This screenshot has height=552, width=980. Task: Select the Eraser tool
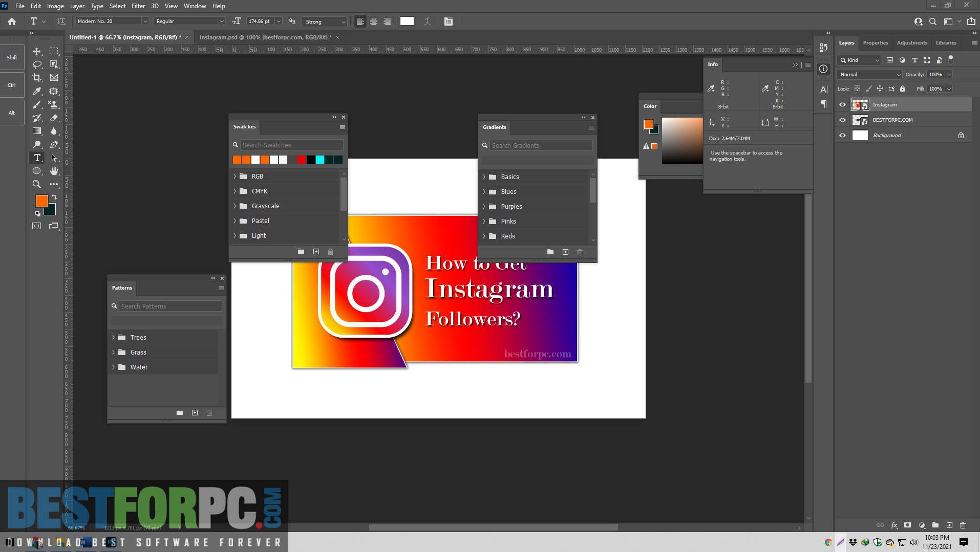coord(54,118)
